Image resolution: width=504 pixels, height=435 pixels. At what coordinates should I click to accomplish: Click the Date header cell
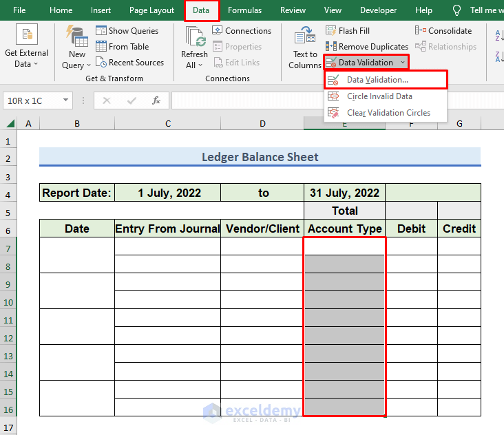(77, 229)
